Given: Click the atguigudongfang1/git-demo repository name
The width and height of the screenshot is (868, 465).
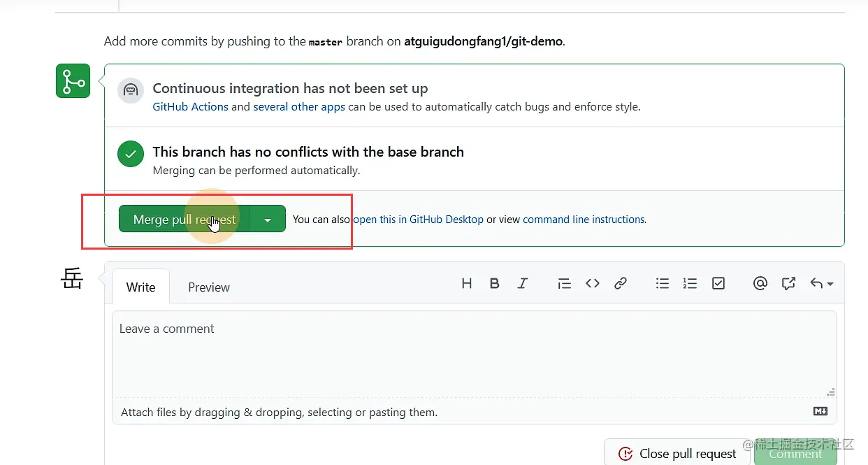Looking at the screenshot, I should (484, 41).
